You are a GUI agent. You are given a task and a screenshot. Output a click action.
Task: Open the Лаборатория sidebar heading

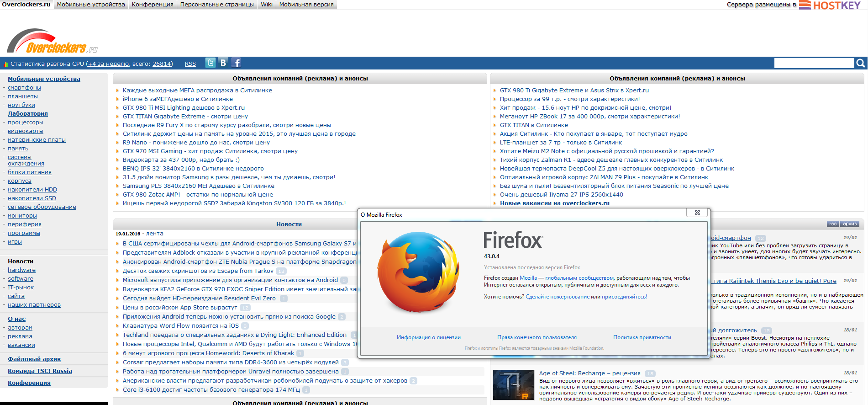pyautogui.click(x=28, y=114)
